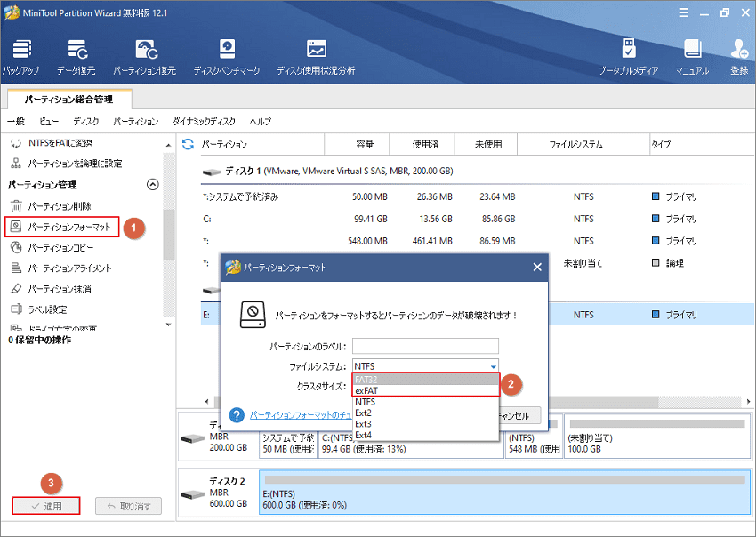Select the 548.00 MB partition row

click(477, 241)
